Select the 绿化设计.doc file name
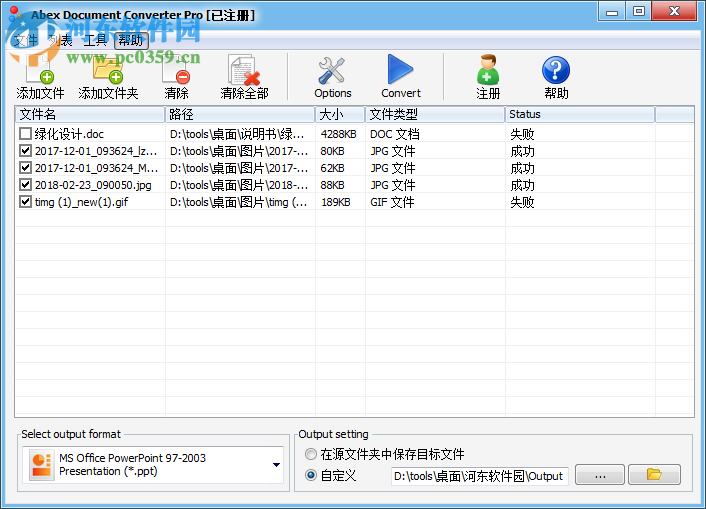This screenshot has height=509, width=706. 69,134
